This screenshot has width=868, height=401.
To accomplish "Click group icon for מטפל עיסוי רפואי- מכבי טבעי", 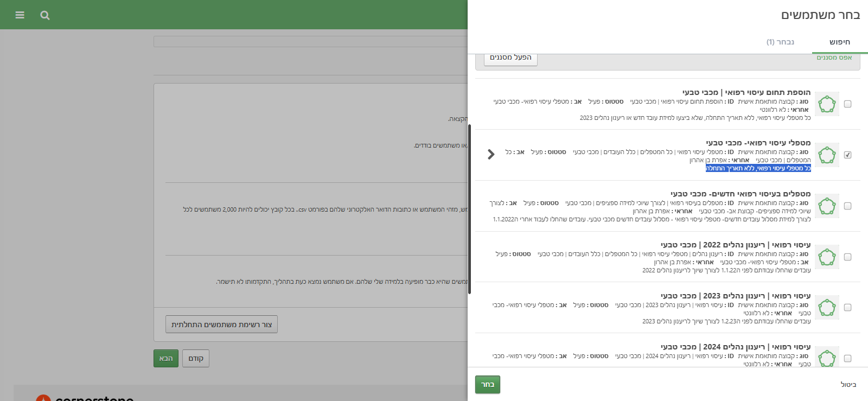I will pos(827,155).
